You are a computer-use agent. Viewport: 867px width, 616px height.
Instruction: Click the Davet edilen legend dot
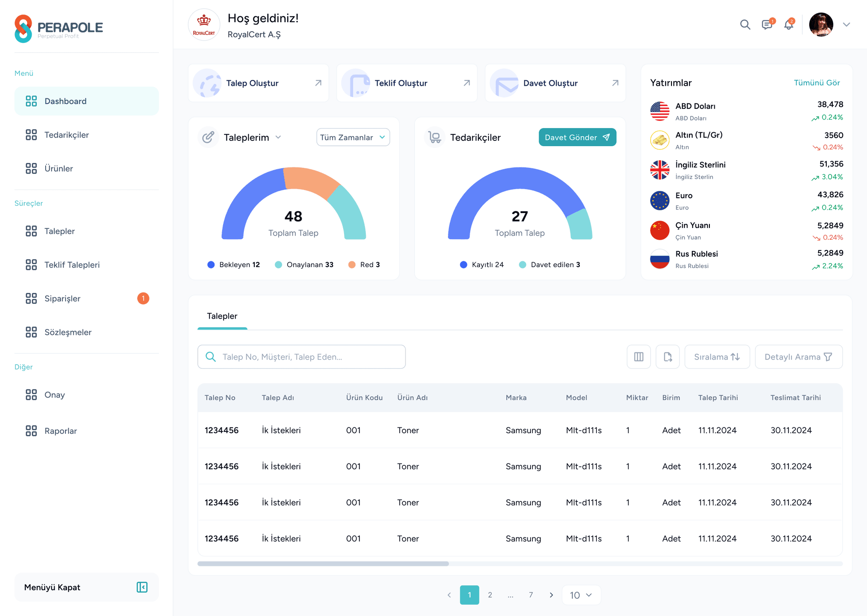522,265
